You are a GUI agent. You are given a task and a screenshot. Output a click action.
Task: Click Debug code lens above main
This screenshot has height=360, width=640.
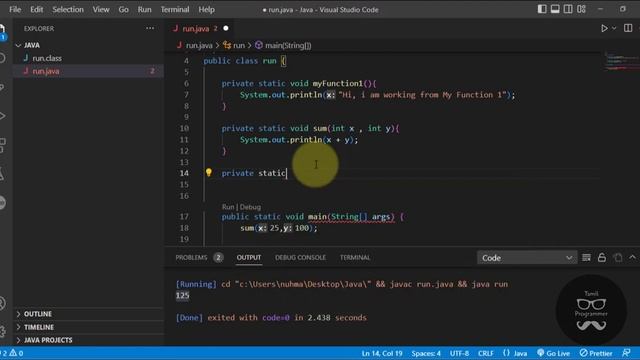point(250,207)
